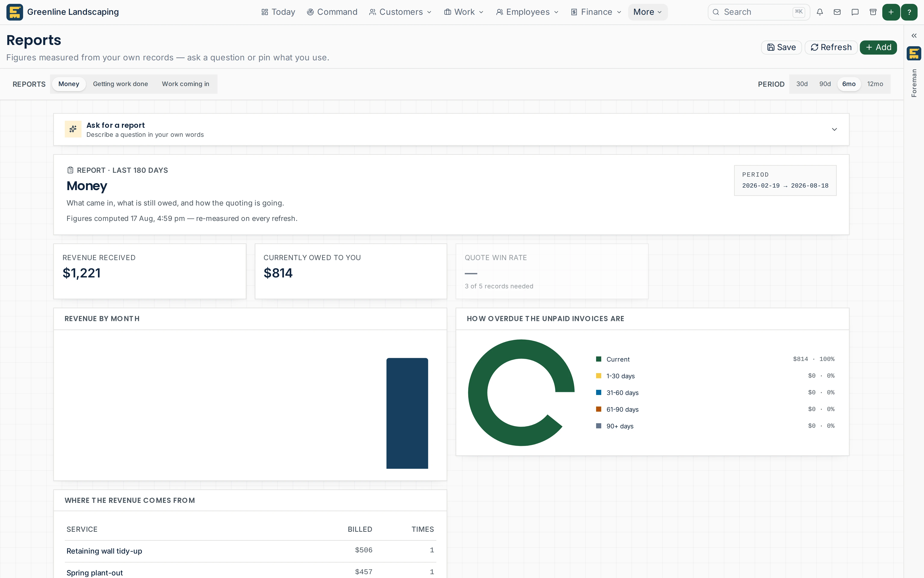Image resolution: width=924 pixels, height=578 pixels.
Task: Expand the Ask for a report chevron
Action: (834, 129)
